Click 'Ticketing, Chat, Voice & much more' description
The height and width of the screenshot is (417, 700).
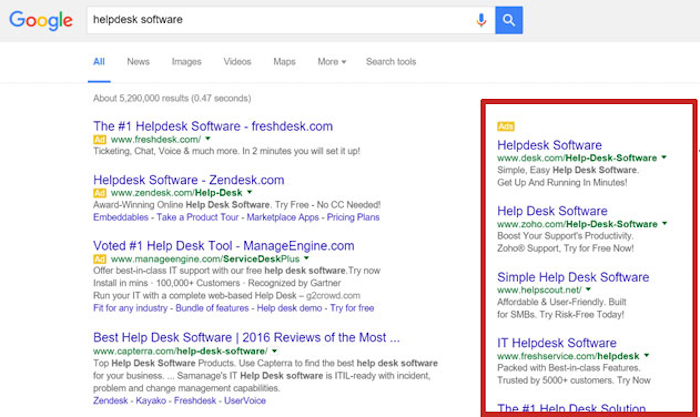pos(227,151)
